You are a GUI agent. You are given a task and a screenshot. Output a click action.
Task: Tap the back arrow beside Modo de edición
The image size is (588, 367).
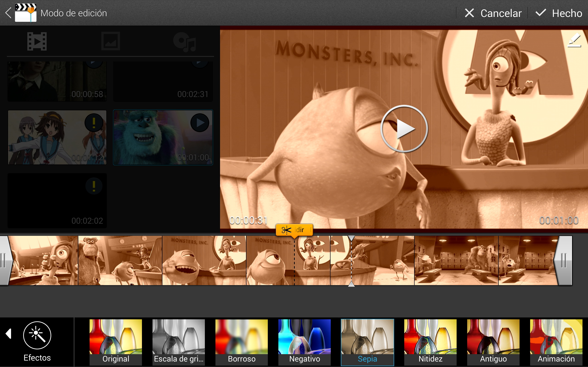click(x=8, y=13)
